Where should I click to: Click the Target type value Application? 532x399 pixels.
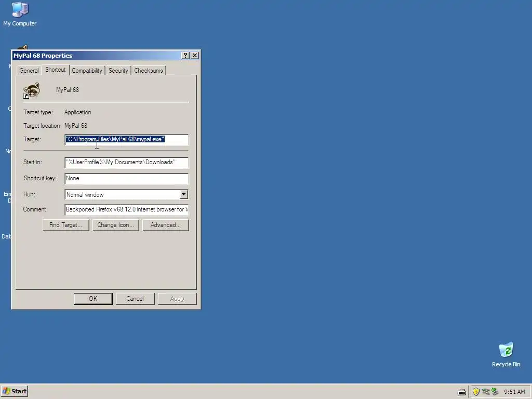(x=78, y=112)
